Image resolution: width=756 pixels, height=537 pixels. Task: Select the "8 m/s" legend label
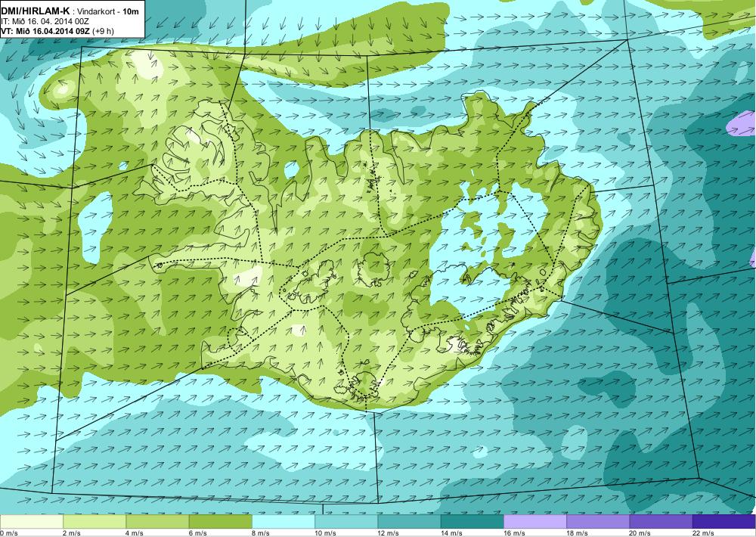click(x=261, y=533)
